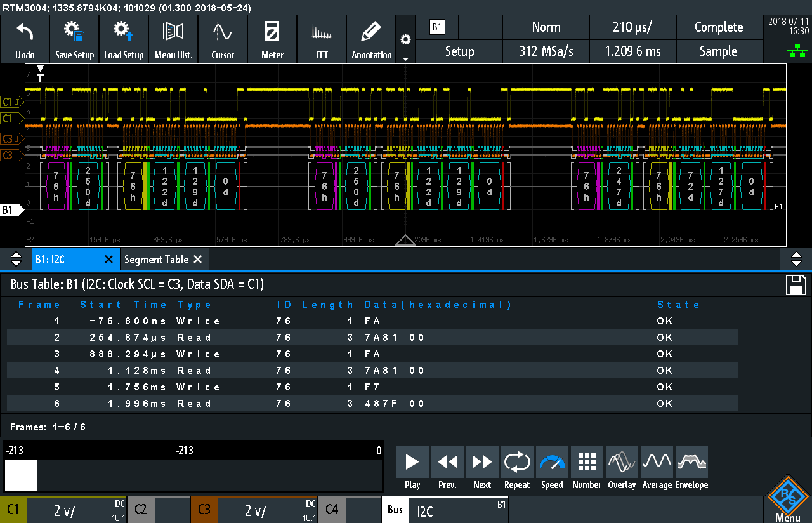Save the bus table with the disk icon
The width and height of the screenshot is (812, 523).
[796, 285]
